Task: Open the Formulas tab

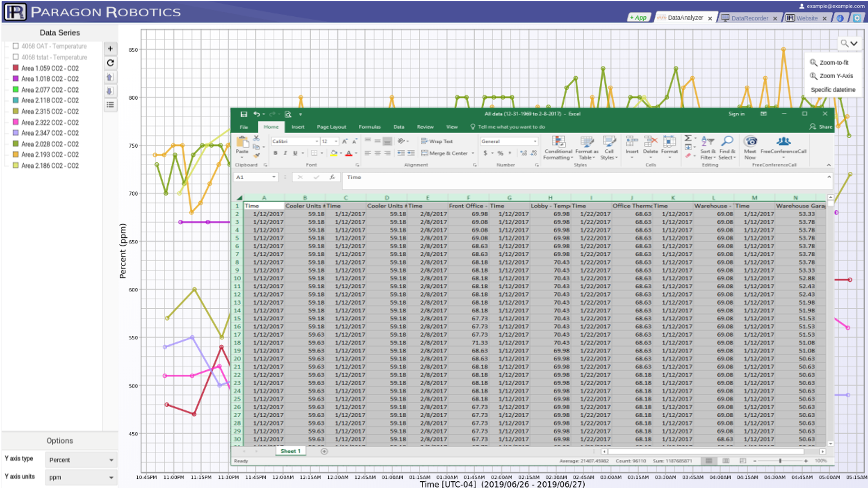Action: (x=369, y=127)
